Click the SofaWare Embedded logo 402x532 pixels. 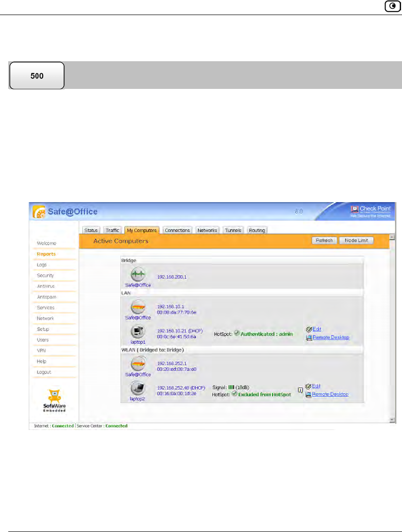pyautogui.click(x=54, y=400)
